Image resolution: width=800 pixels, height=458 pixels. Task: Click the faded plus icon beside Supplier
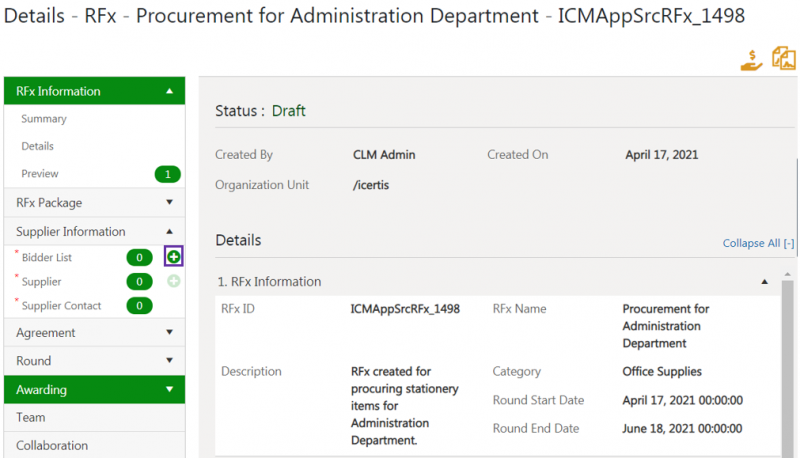pos(174,282)
